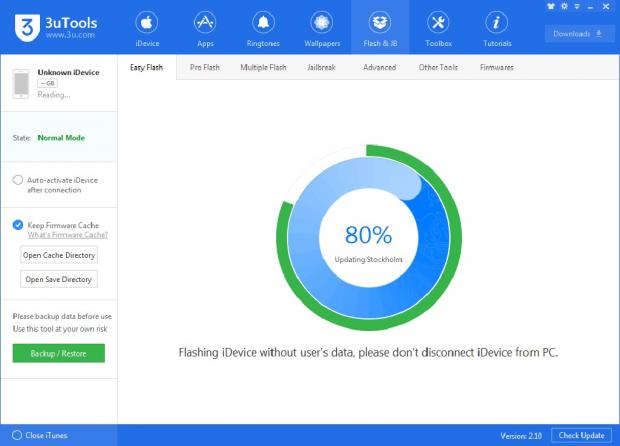Click Open Cache Directory
The width and height of the screenshot is (620, 446).
click(59, 255)
